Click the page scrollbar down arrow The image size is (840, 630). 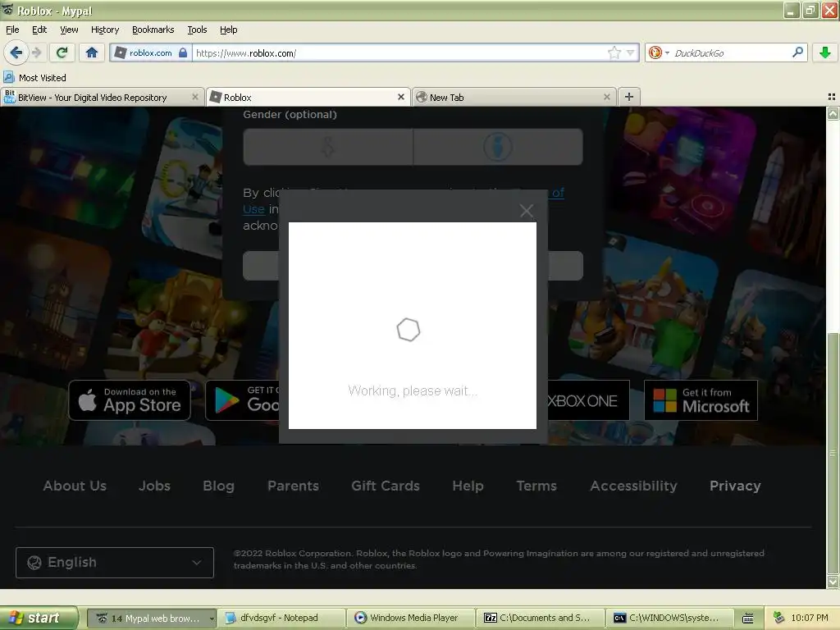pyautogui.click(x=833, y=582)
